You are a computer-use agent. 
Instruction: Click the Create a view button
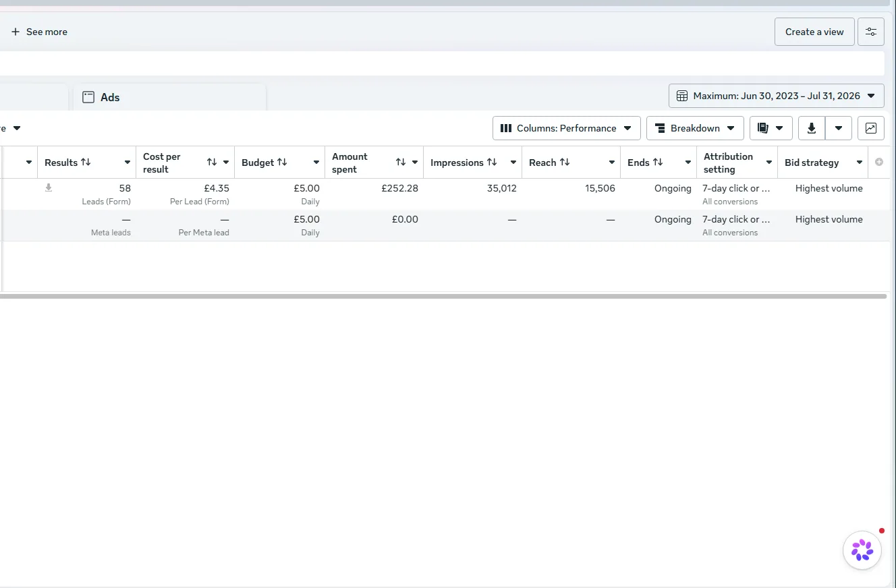[814, 32]
